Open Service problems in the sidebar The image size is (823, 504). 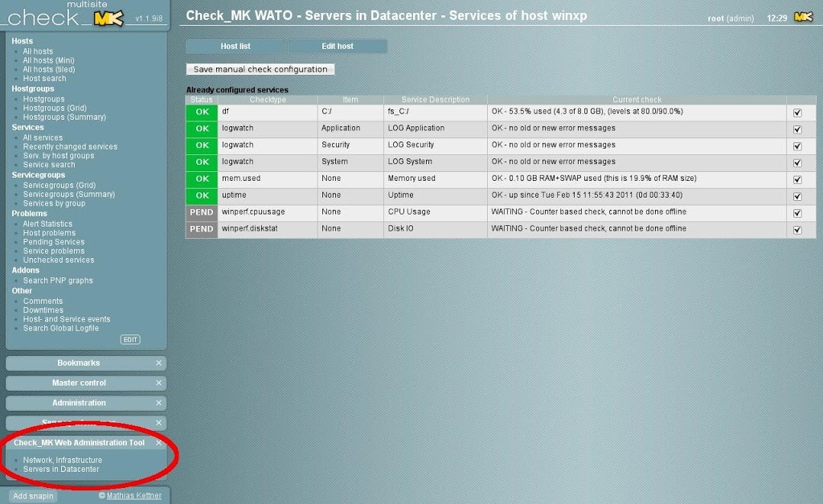pos(53,251)
